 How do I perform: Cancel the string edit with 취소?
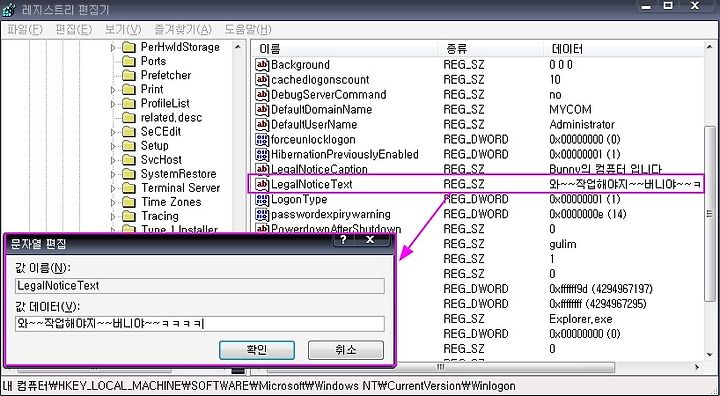pyautogui.click(x=346, y=350)
